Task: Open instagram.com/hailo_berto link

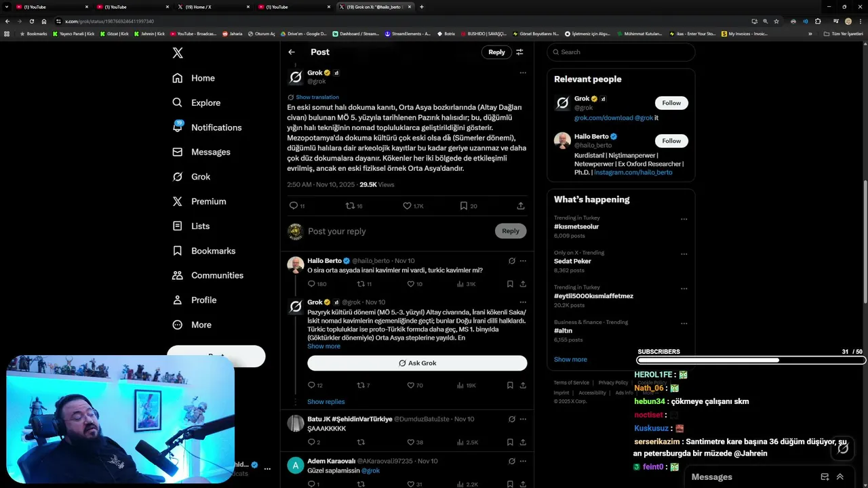Action: tap(634, 172)
